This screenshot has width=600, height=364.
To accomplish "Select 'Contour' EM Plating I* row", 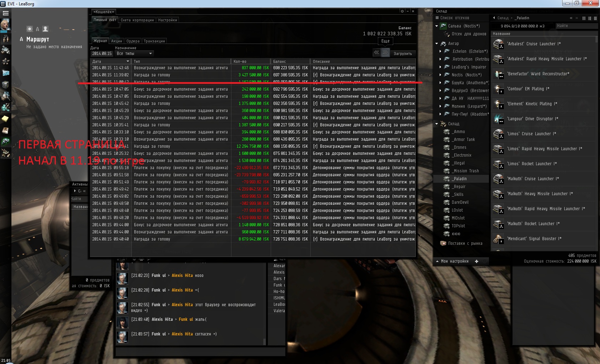I will point(544,89).
